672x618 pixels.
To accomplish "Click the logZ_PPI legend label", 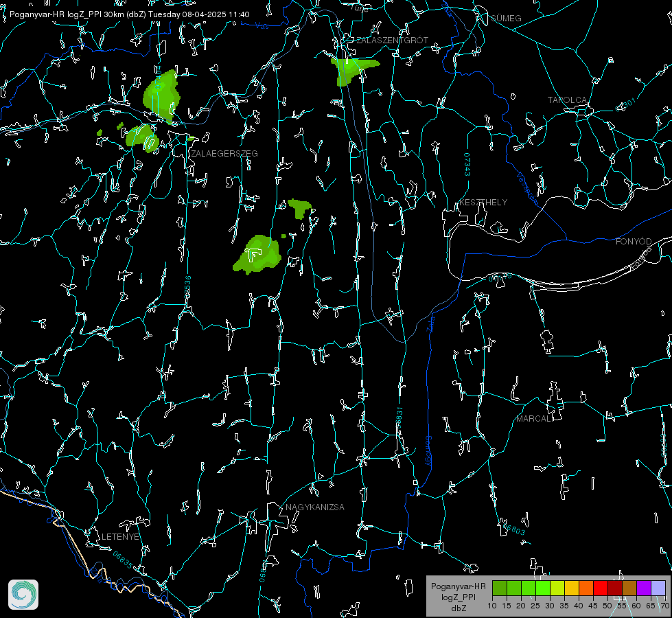I will click(x=458, y=597).
